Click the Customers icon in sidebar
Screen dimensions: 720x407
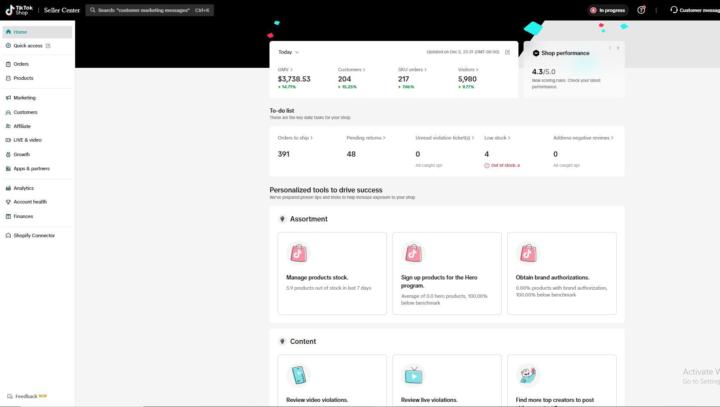coord(8,112)
